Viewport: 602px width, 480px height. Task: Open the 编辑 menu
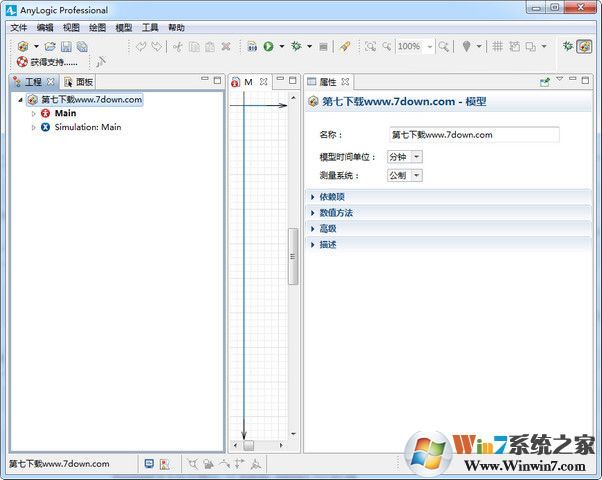pos(45,28)
